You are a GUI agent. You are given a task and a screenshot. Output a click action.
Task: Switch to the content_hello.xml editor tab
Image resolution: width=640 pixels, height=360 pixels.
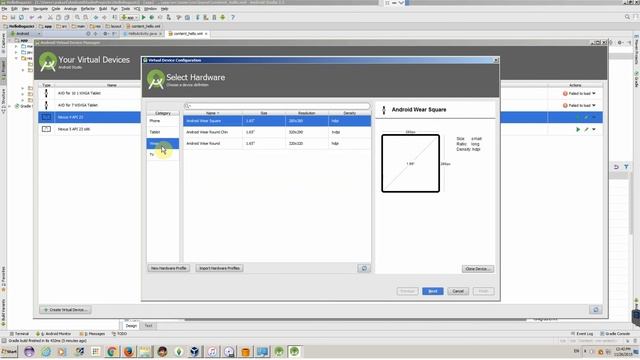(188, 33)
